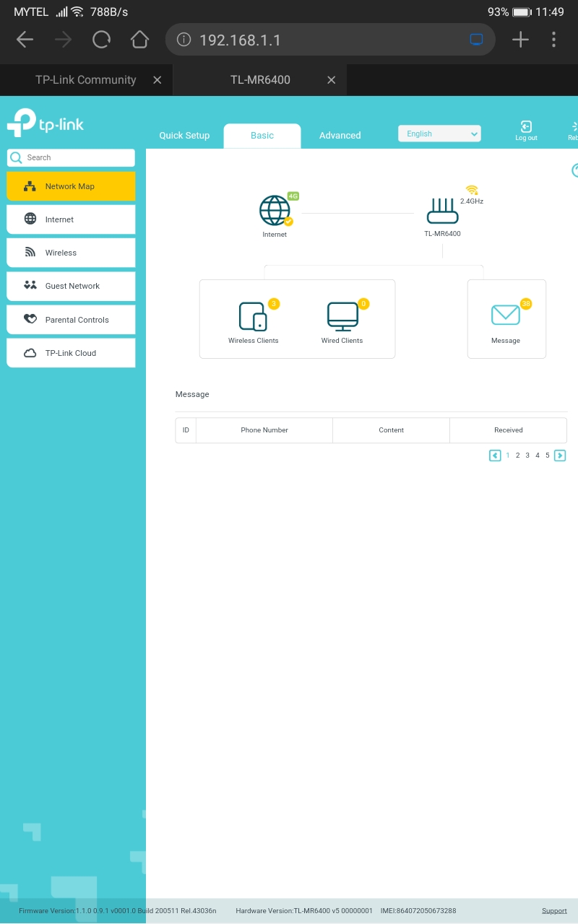578x924 pixels.
Task: Select Network Map in sidebar
Action: pyautogui.click(x=71, y=186)
